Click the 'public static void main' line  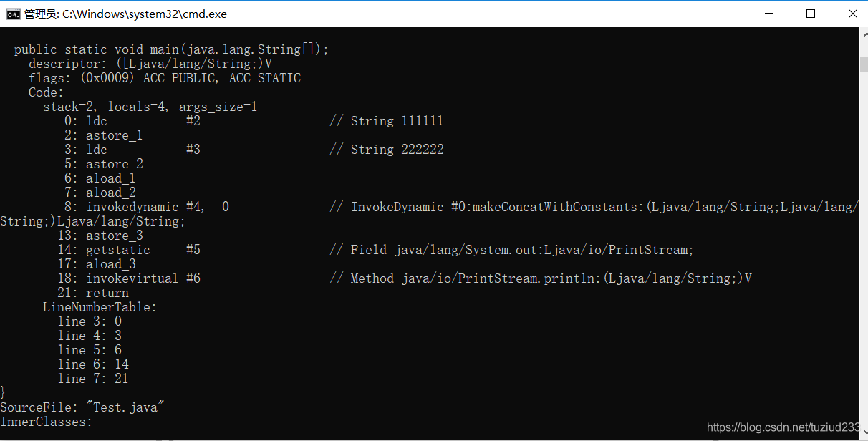tap(171, 49)
